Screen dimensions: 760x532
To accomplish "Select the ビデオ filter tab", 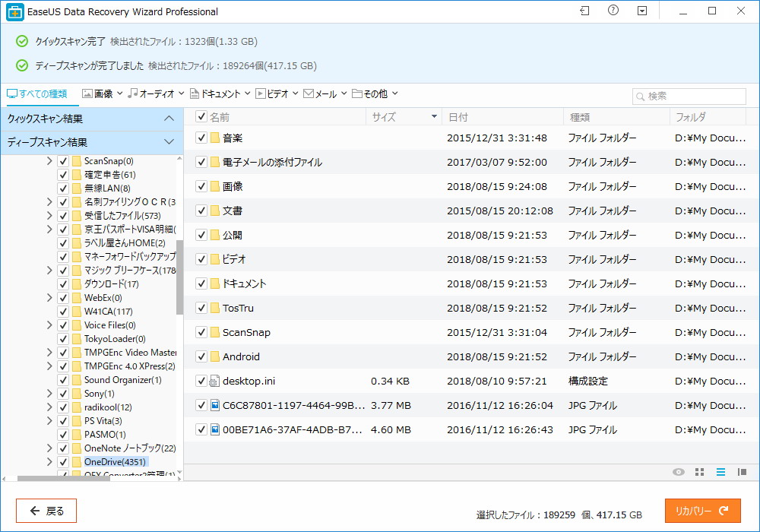I will [x=272, y=93].
